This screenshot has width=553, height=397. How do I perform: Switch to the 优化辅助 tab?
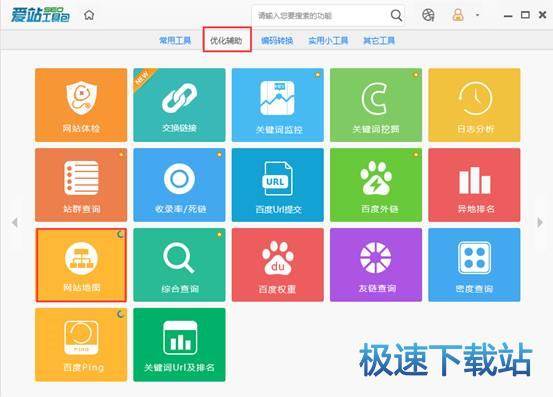pyautogui.click(x=226, y=41)
